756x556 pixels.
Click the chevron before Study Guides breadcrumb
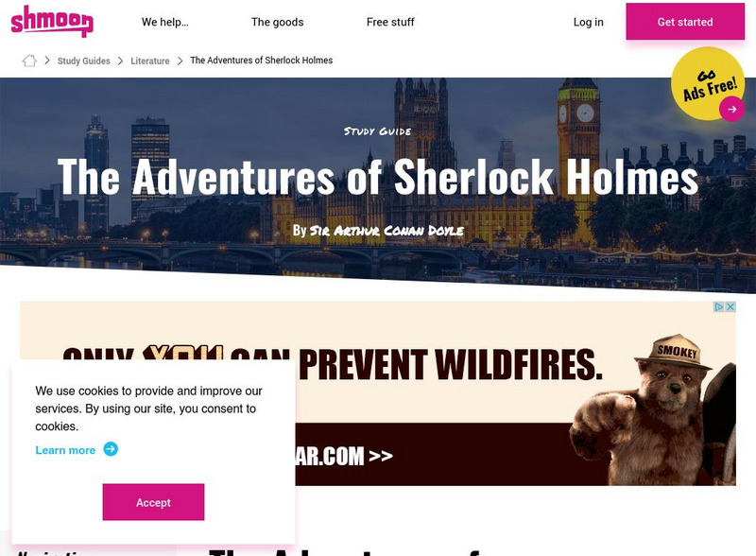coord(47,61)
